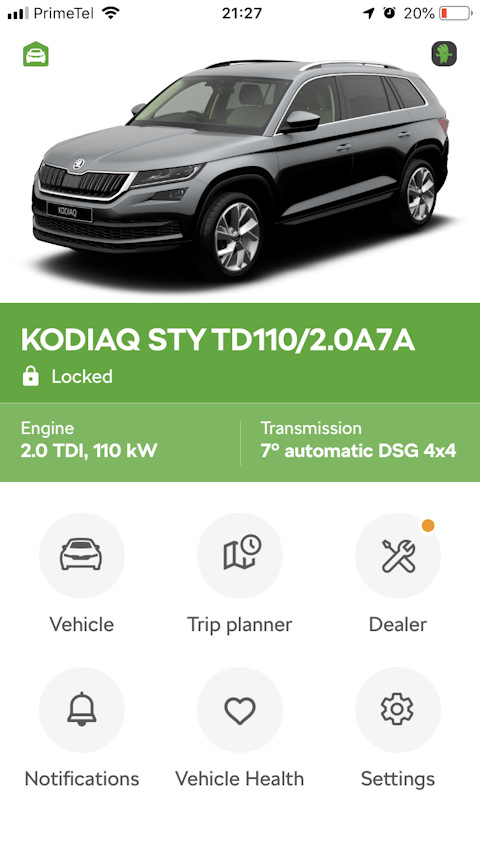This screenshot has height=854, width=480.
Task: Open the Notifications bell icon
Action: [x=82, y=710]
